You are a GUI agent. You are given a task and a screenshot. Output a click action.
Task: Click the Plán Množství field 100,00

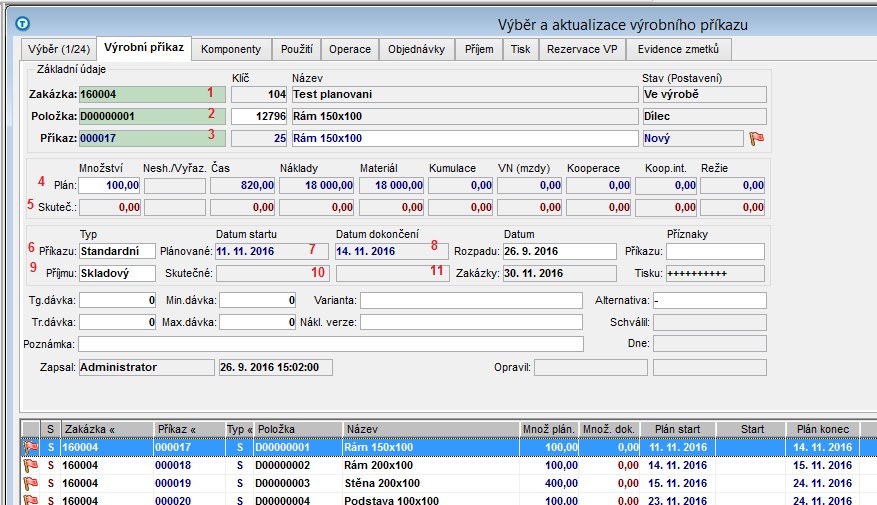tap(109, 185)
